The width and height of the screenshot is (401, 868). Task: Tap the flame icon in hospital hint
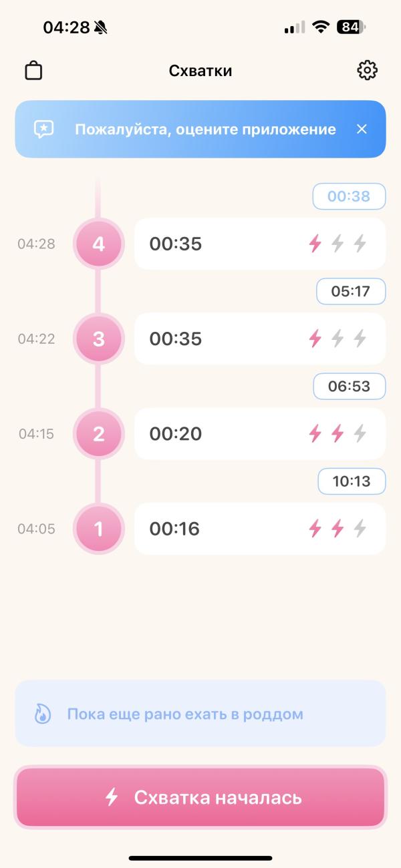click(42, 714)
